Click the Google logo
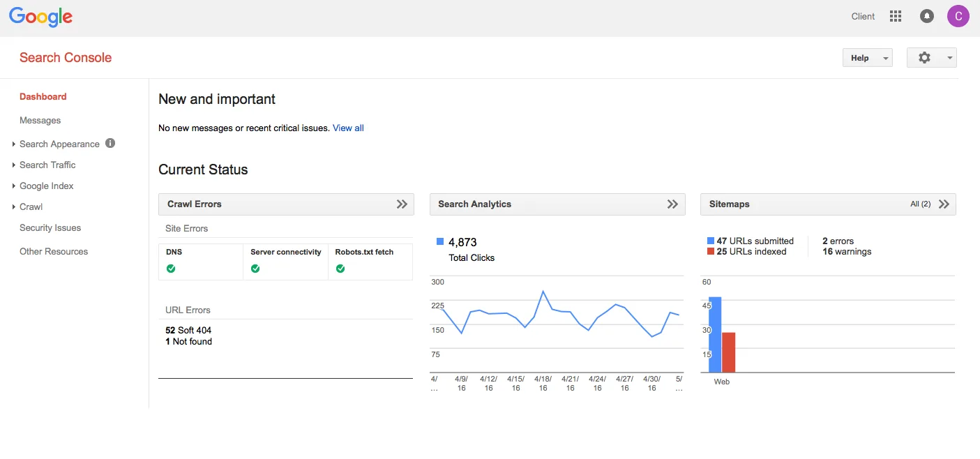 click(x=40, y=17)
